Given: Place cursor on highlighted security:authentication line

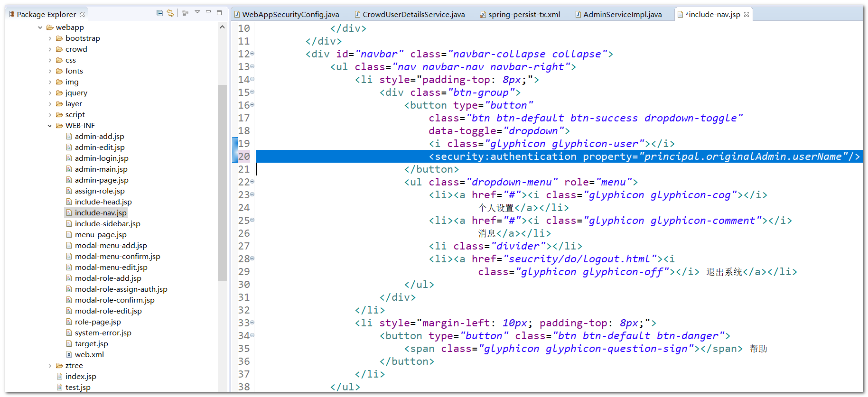Looking at the screenshot, I should coord(559,157).
